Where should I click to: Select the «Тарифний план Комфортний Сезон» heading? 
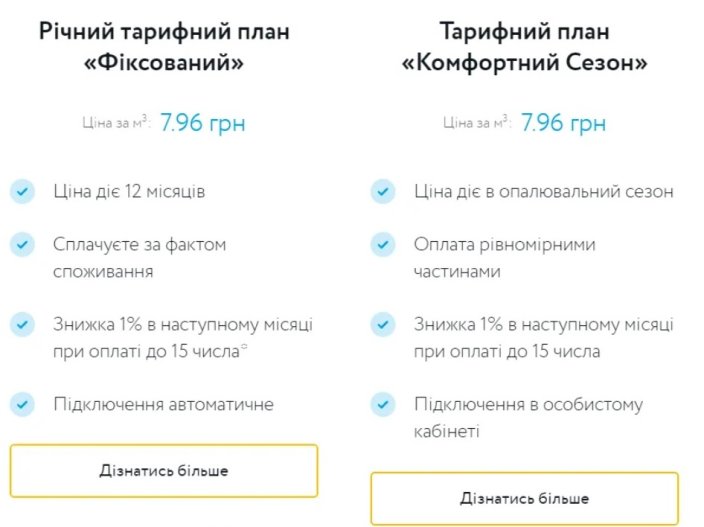524,46
